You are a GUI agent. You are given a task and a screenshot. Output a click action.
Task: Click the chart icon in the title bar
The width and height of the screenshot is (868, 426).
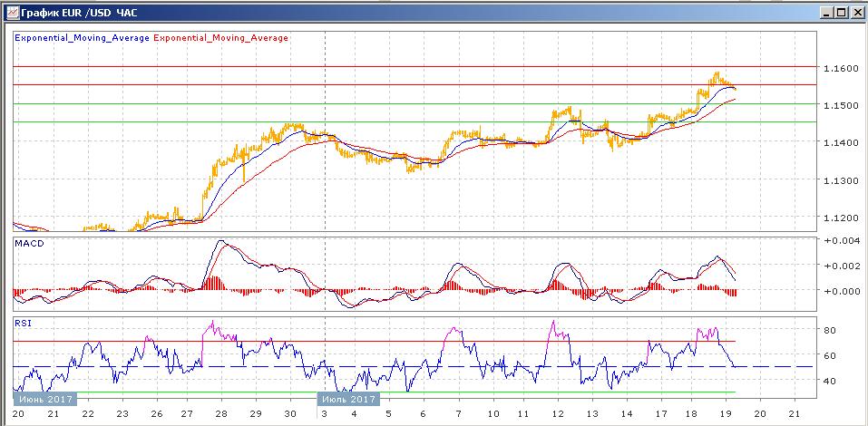(11, 13)
